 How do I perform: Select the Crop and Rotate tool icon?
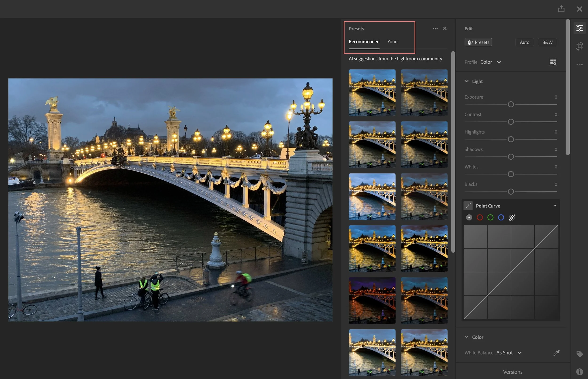[x=579, y=46]
